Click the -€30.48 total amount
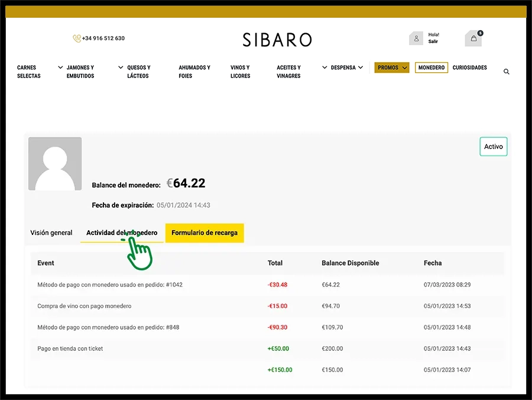The height and width of the screenshot is (400, 532). pos(278,285)
